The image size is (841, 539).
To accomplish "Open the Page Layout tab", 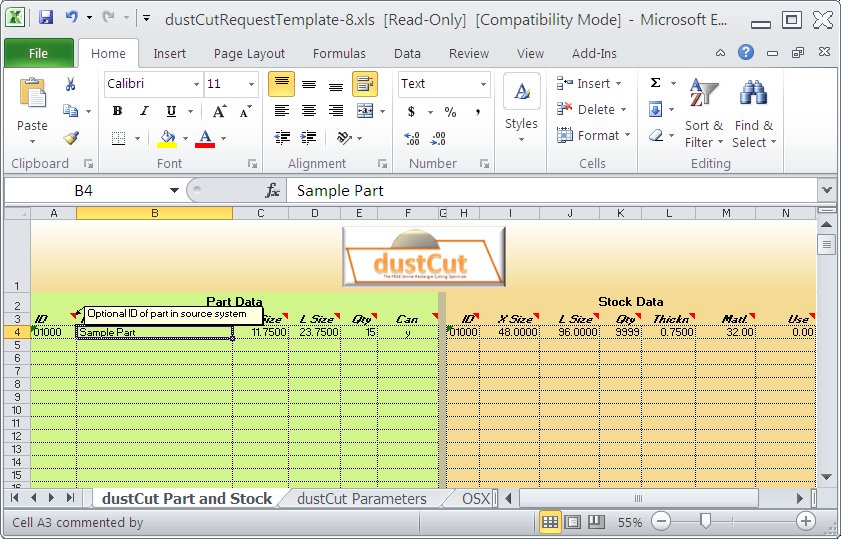I will tap(249, 54).
